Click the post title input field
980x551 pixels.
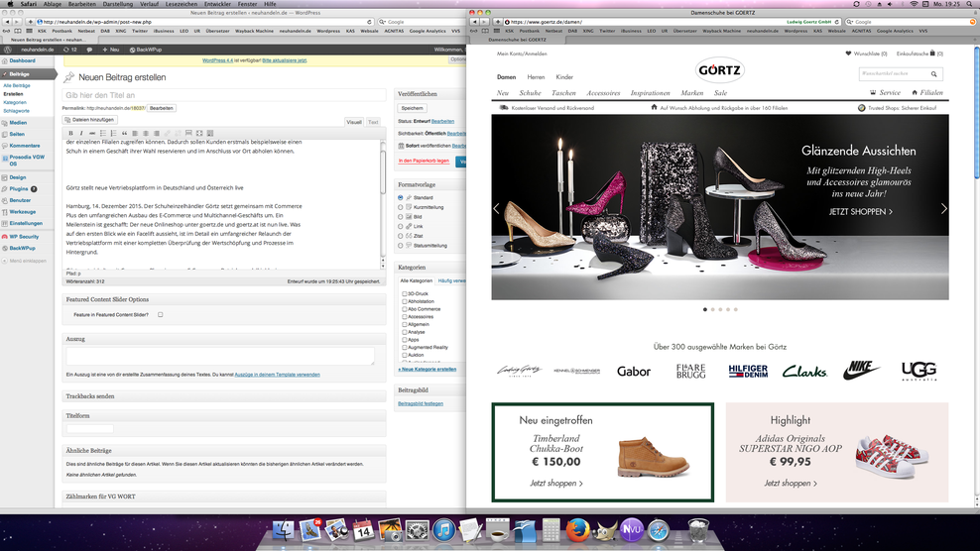[x=224, y=95]
